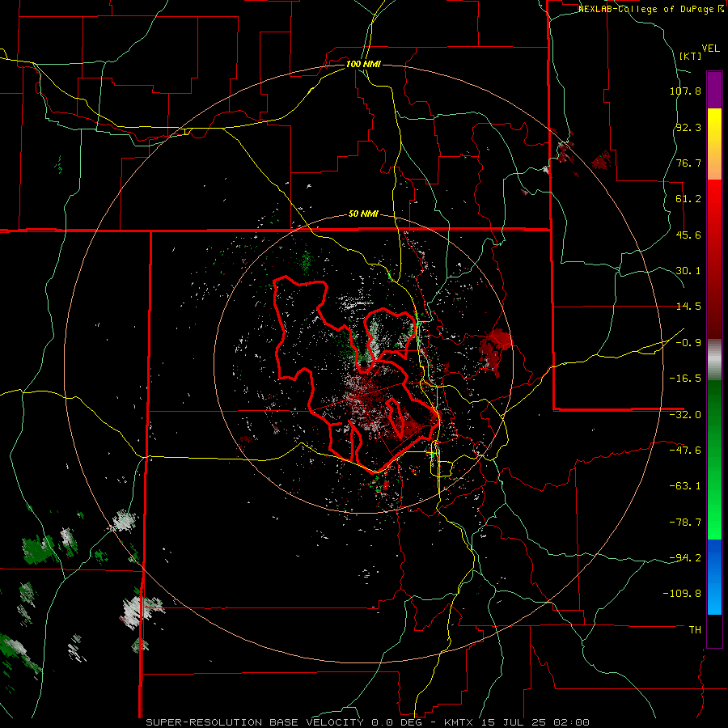Click the KMTX station identifier in caption
The width and height of the screenshot is (728, 728).
point(458,722)
